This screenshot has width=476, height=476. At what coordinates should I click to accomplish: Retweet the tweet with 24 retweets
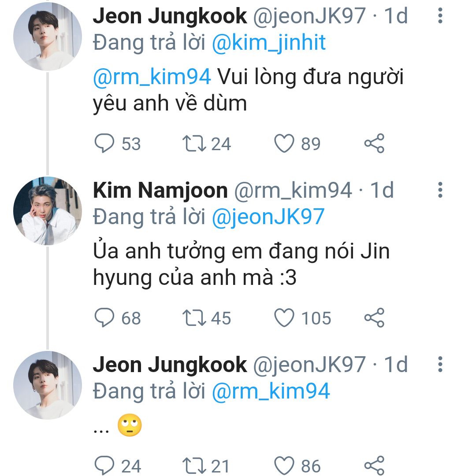193,144
